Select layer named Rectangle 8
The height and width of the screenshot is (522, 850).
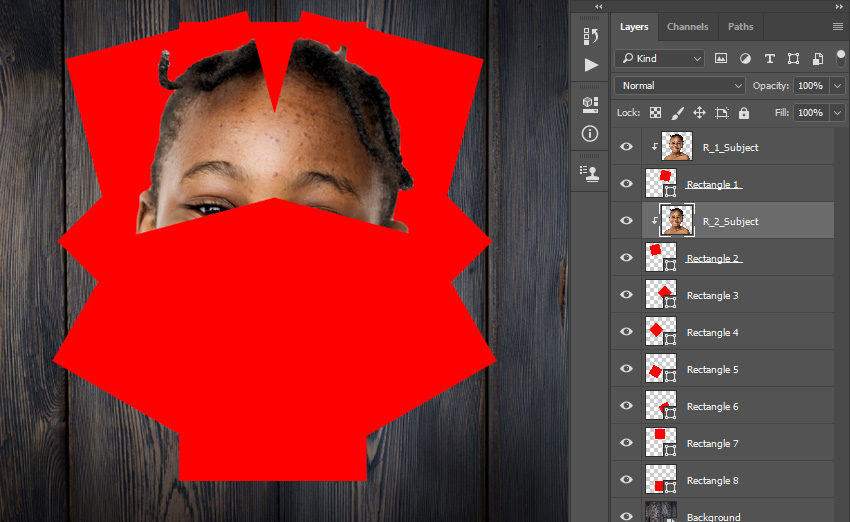tap(712, 480)
